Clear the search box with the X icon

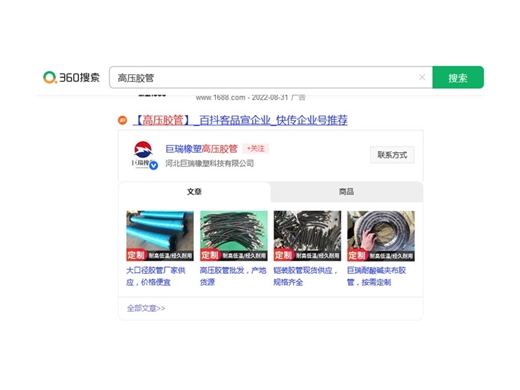pos(422,77)
